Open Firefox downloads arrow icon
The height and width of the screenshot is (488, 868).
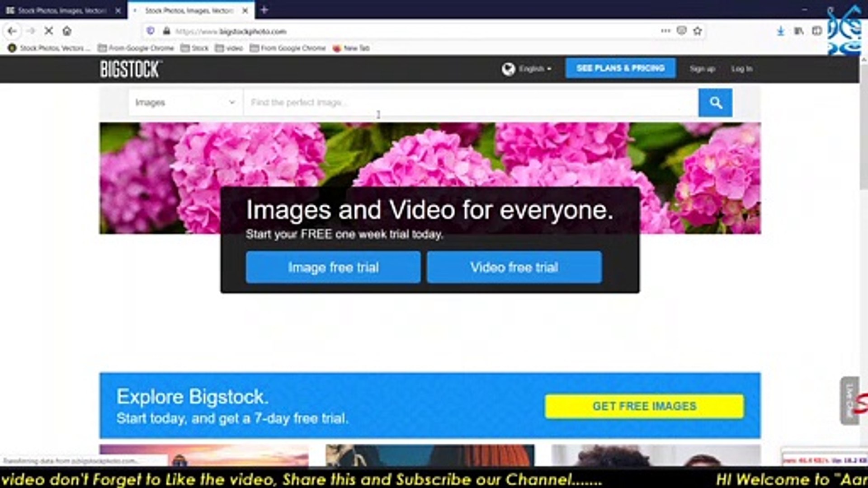click(780, 31)
